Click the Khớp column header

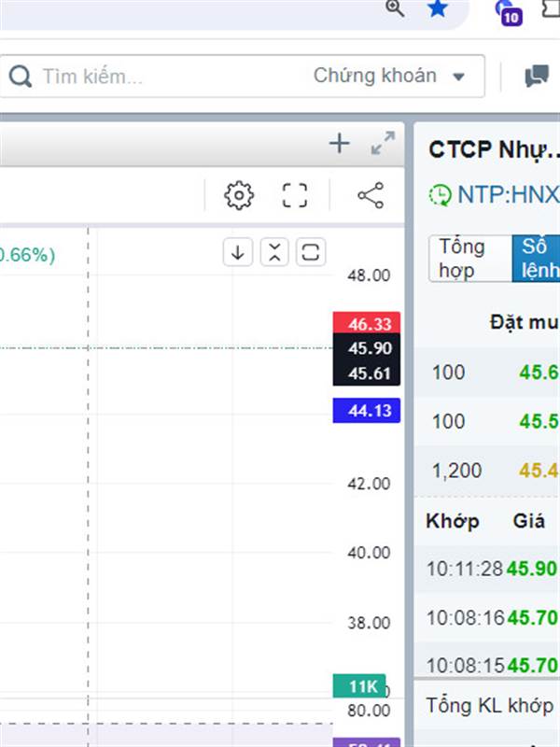coord(453,521)
